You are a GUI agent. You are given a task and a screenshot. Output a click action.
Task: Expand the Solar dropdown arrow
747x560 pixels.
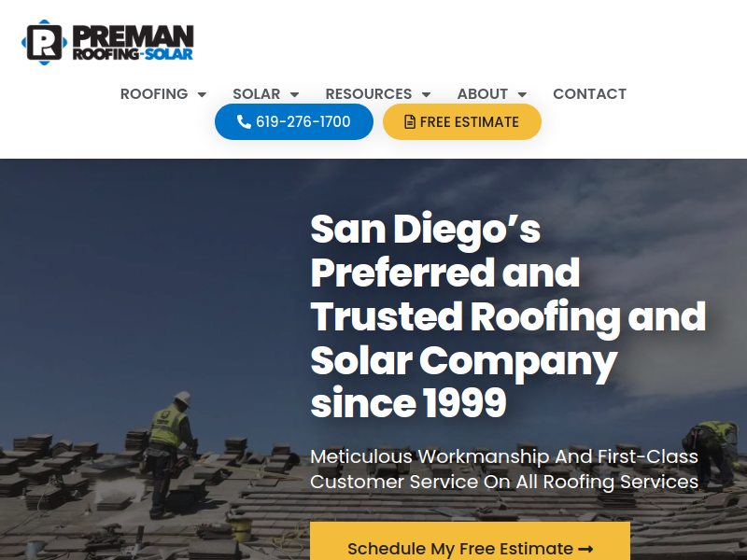coord(294,94)
